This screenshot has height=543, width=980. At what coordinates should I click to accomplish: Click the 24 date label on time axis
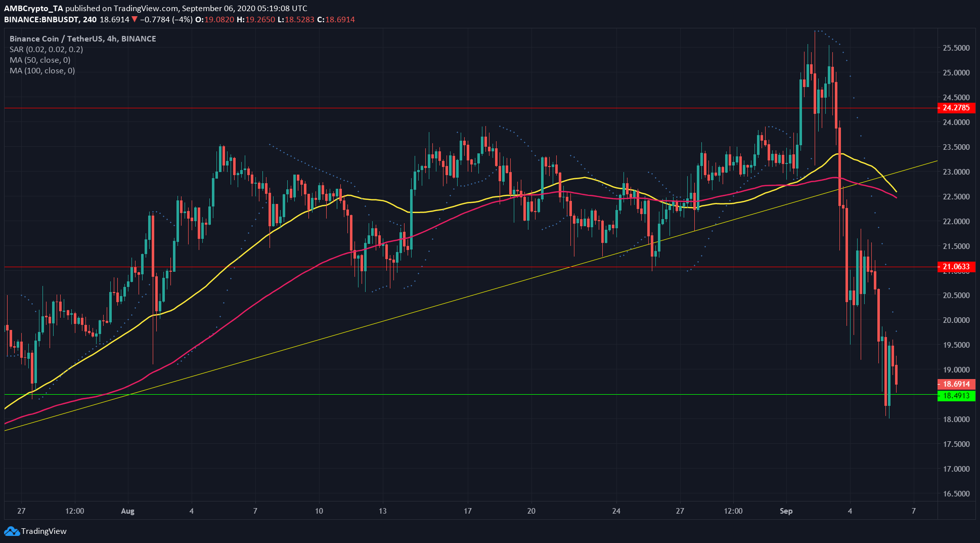click(x=616, y=511)
